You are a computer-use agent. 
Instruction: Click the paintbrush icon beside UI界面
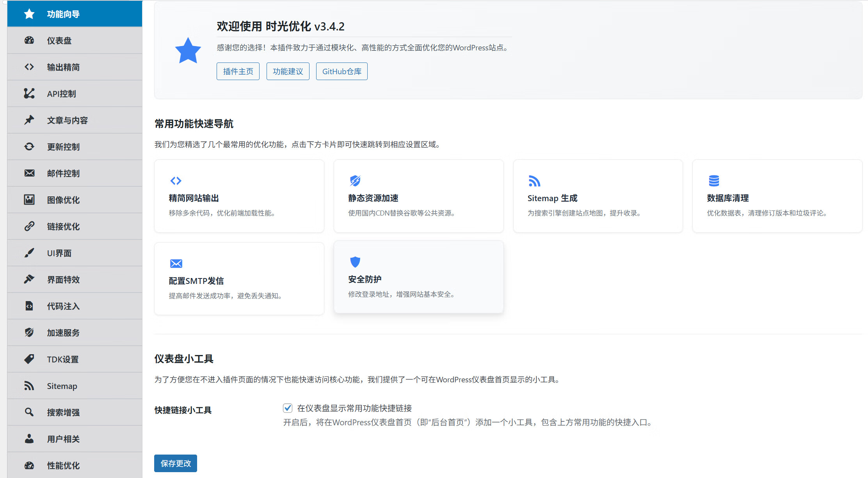pos(29,253)
